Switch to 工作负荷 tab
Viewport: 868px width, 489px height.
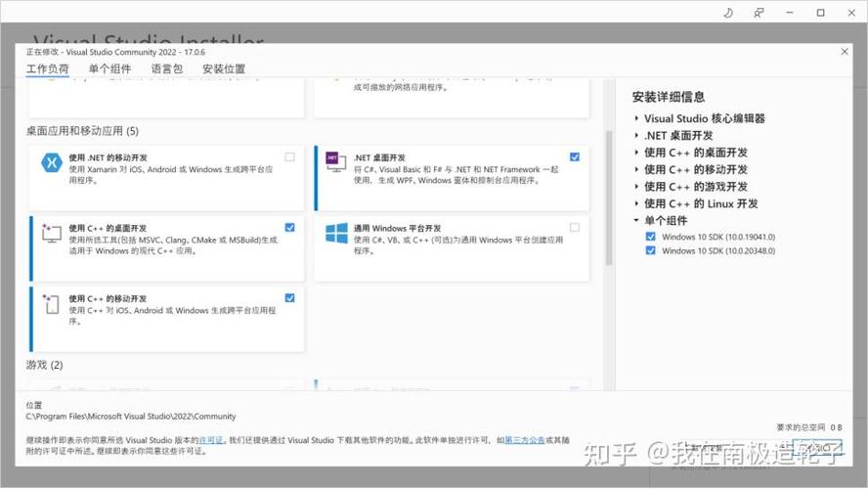[48, 68]
